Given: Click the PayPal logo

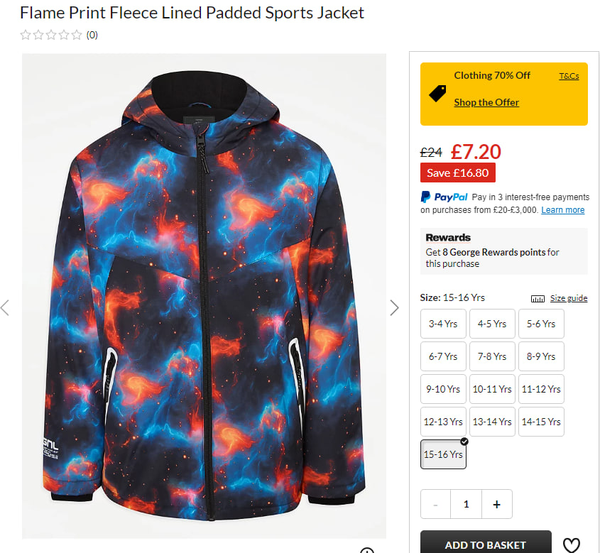Looking at the screenshot, I should tap(444, 197).
